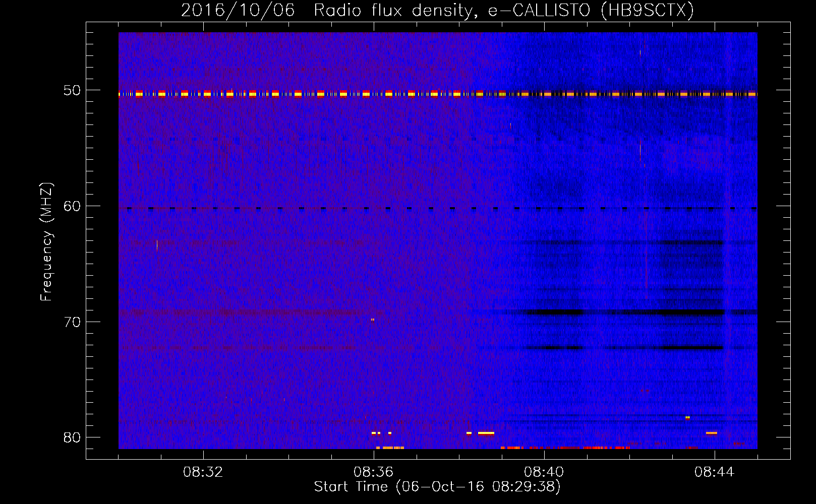The image size is (816, 504).
Task: Click the 70 frequency tick label
Action: pos(72,322)
